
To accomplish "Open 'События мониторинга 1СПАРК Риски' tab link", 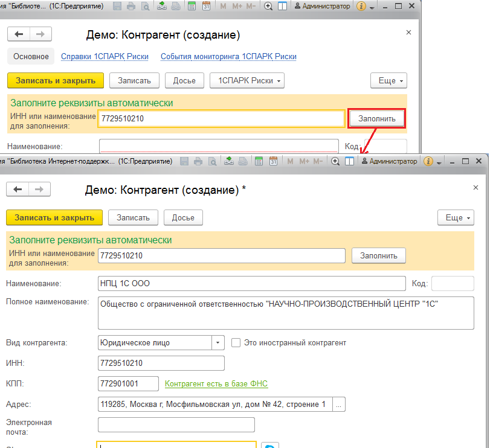I will (228, 57).
